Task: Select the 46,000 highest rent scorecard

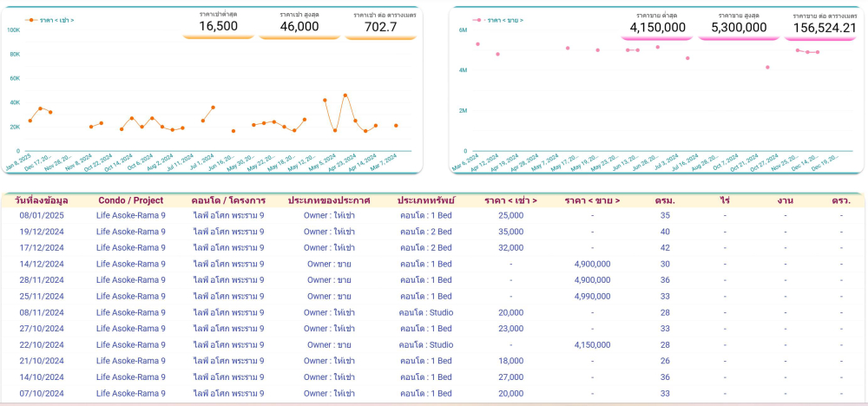Action: 299,26
